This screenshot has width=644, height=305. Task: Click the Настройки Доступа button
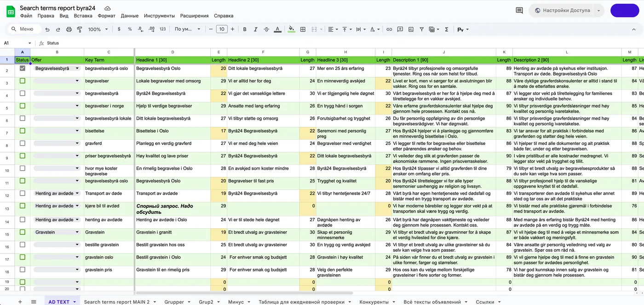pos(566,10)
